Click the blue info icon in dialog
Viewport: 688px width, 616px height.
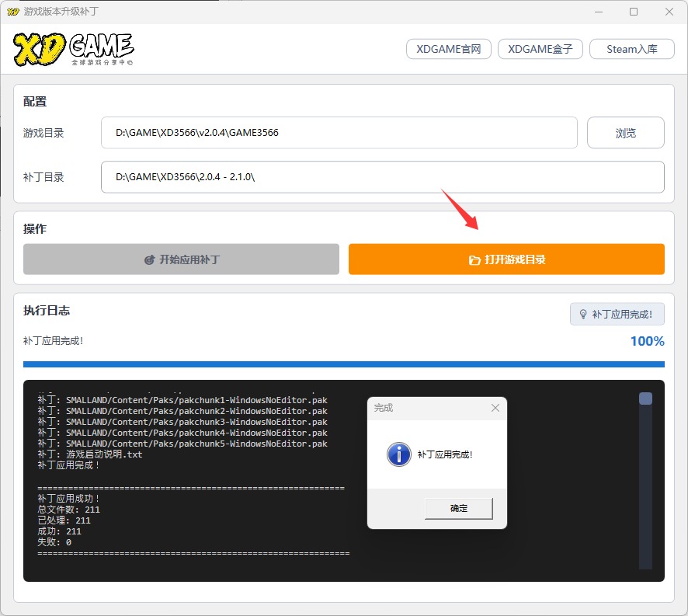[398, 454]
